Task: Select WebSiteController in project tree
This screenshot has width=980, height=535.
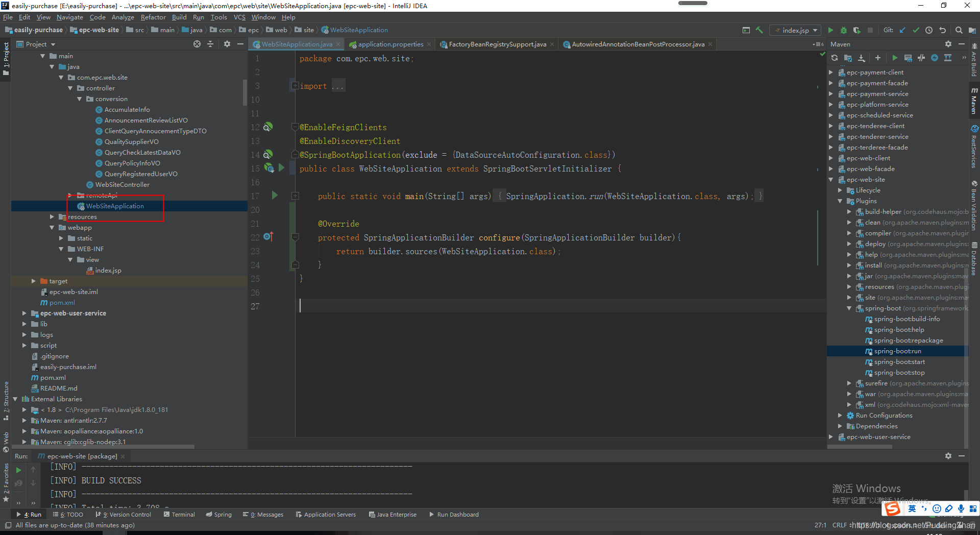Action: tap(122, 185)
